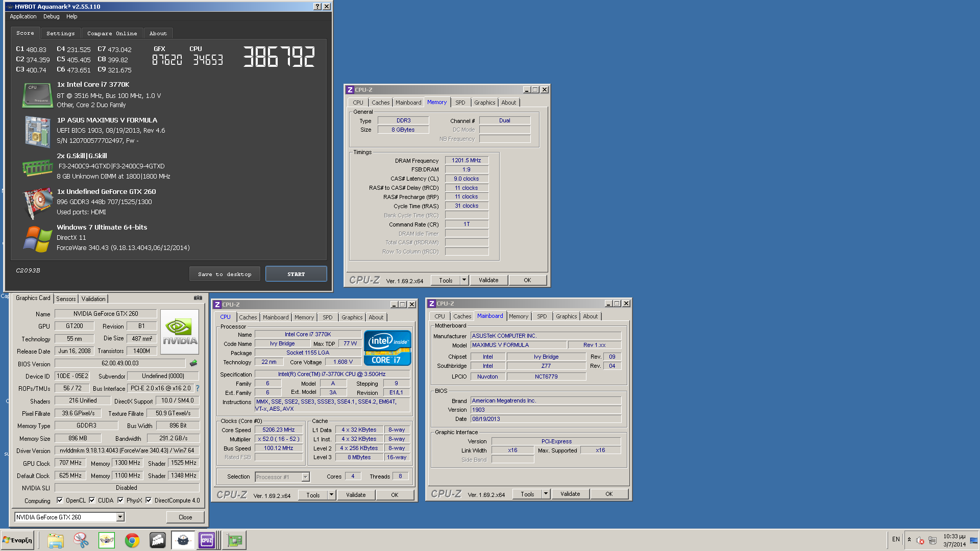
Task: Switch to Compare Online tab
Action: point(112,34)
